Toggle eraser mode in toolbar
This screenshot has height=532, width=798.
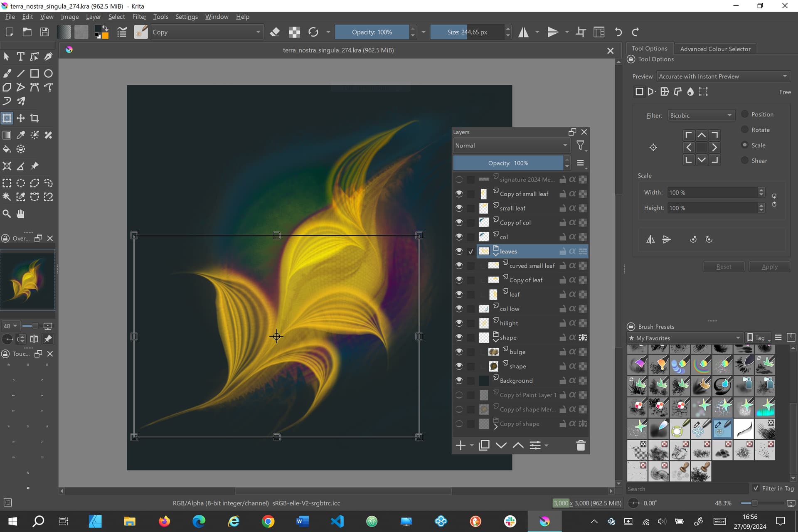275,32
